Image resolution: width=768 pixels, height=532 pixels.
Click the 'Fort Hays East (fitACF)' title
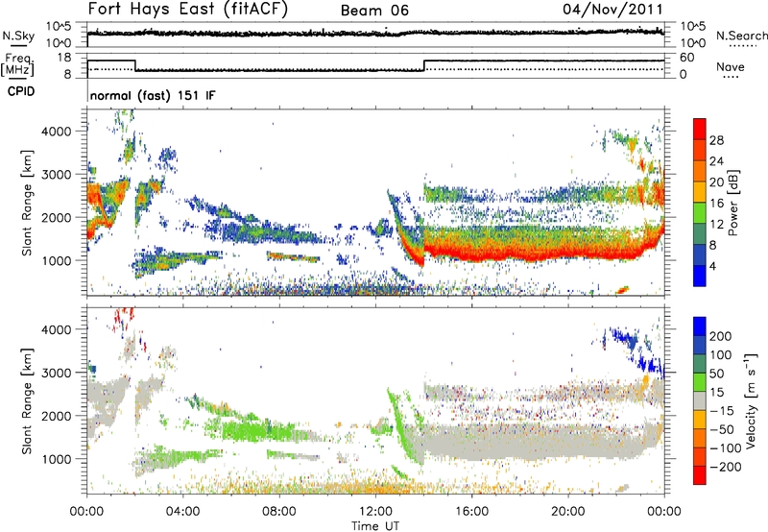pyautogui.click(x=188, y=9)
